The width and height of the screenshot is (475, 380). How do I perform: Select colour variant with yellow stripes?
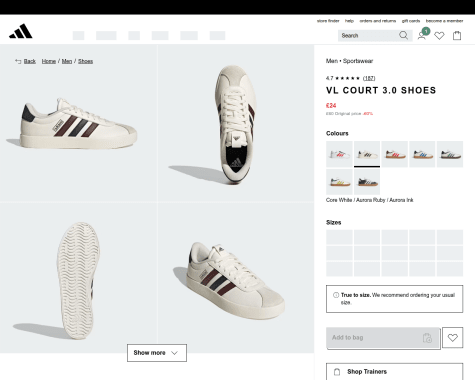339,182
